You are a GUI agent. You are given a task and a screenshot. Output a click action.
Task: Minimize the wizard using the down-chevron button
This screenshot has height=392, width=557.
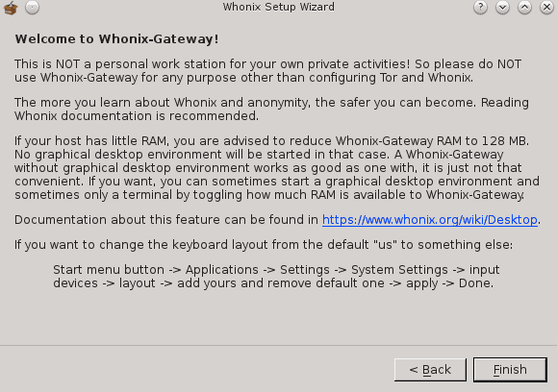point(502,8)
